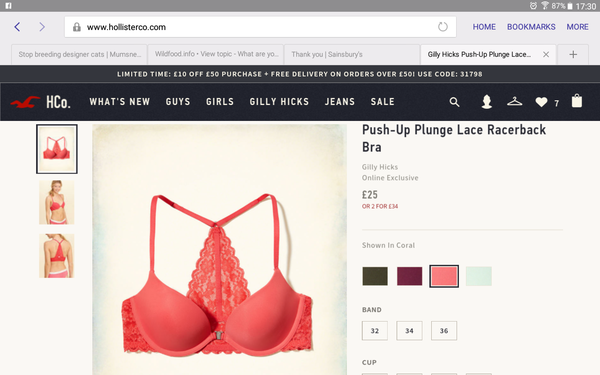Image resolution: width=600 pixels, height=375 pixels.
Task: Open JEANS menu
Action: pos(340,102)
